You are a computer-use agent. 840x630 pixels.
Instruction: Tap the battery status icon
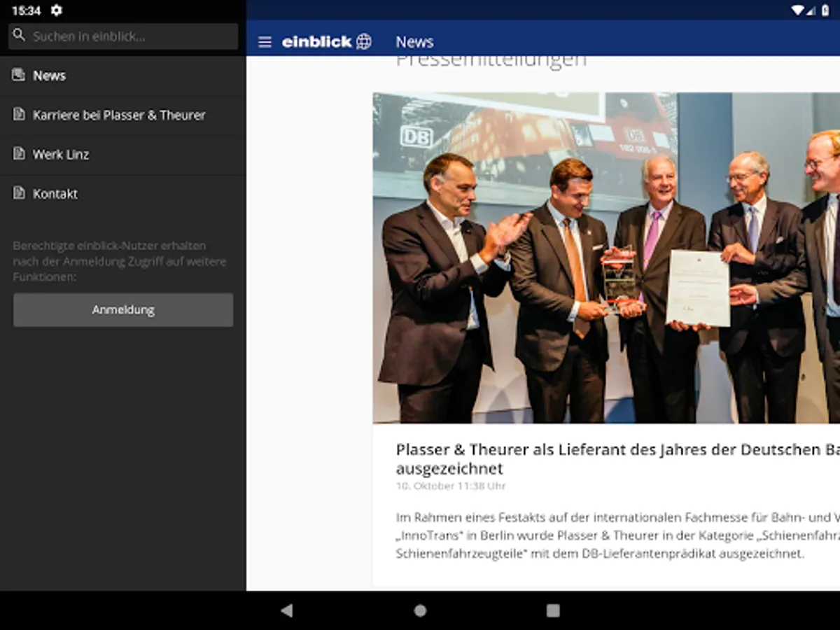[x=826, y=10]
